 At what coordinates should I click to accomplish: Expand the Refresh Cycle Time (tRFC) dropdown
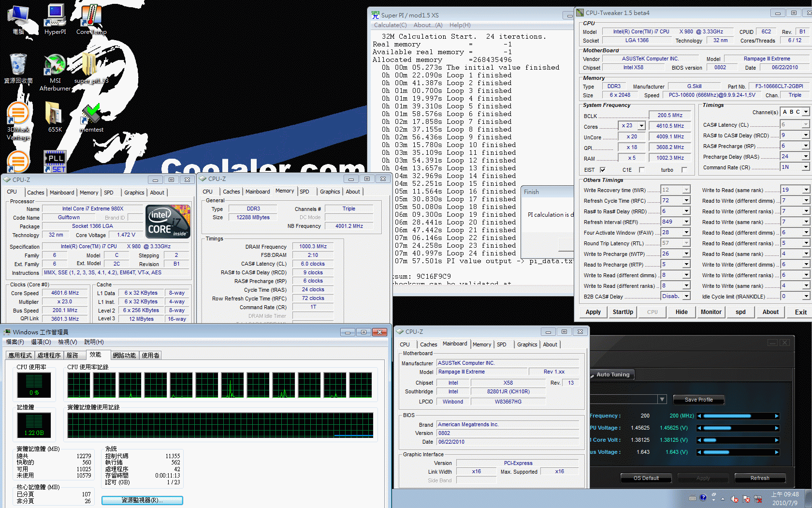(x=686, y=201)
